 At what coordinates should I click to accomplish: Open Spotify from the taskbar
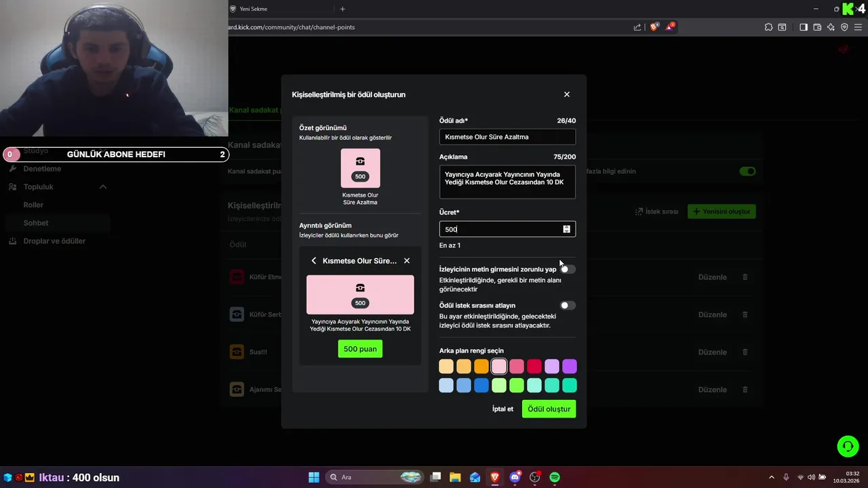(x=555, y=477)
